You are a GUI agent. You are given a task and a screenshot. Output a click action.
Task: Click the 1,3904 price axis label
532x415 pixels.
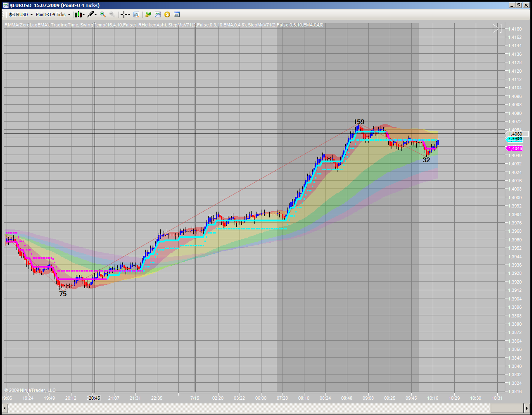coord(515,299)
